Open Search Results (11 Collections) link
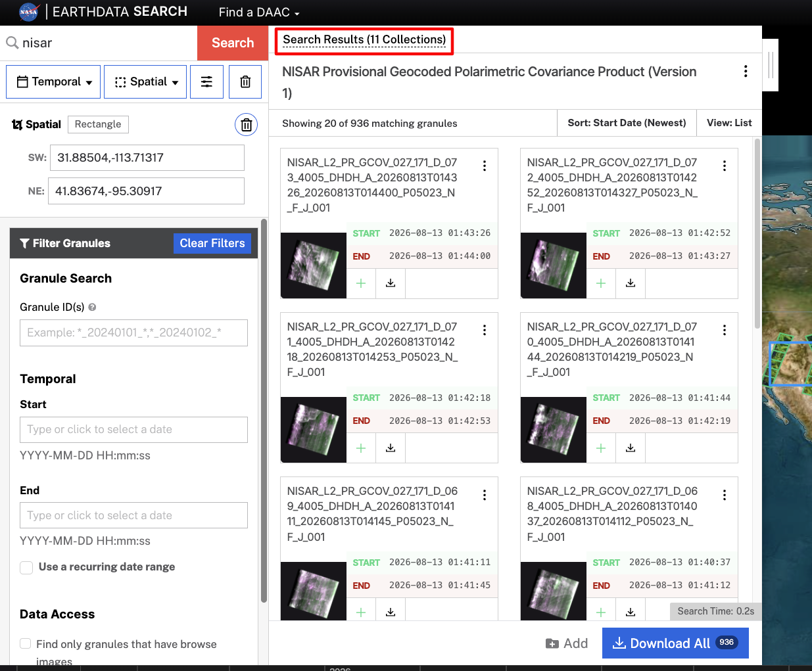The width and height of the screenshot is (812, 671). 364,39
